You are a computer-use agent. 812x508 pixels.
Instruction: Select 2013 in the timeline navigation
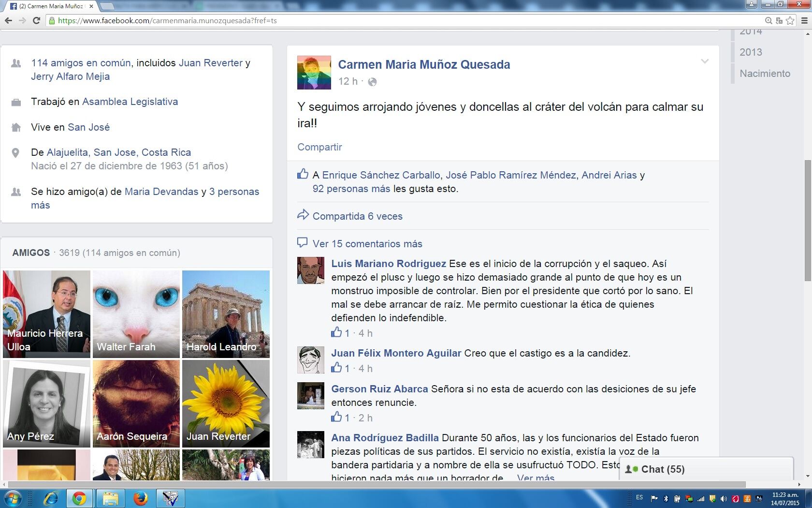(751, 52)
